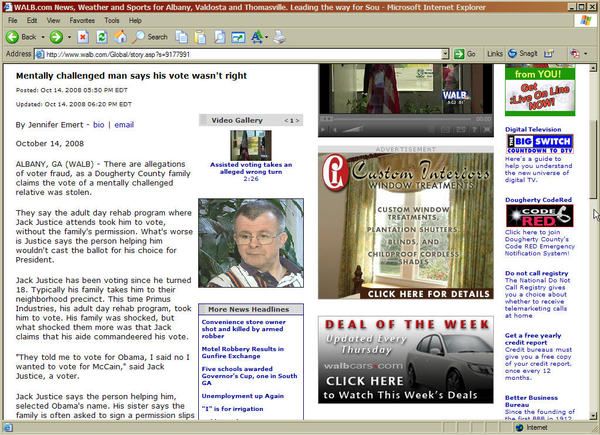Open Jennifer Emert's bio link
600x435 pixels.
click(98, 125)
